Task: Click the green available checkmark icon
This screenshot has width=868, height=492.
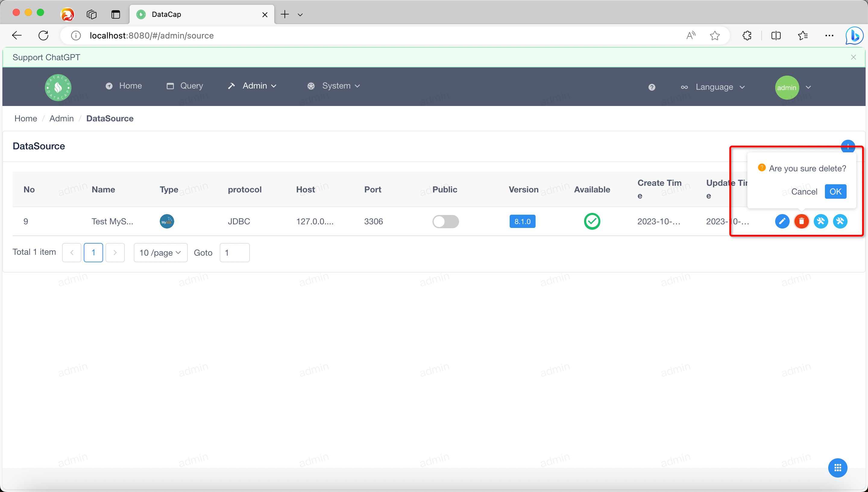Action: click(x=592, y=221)
